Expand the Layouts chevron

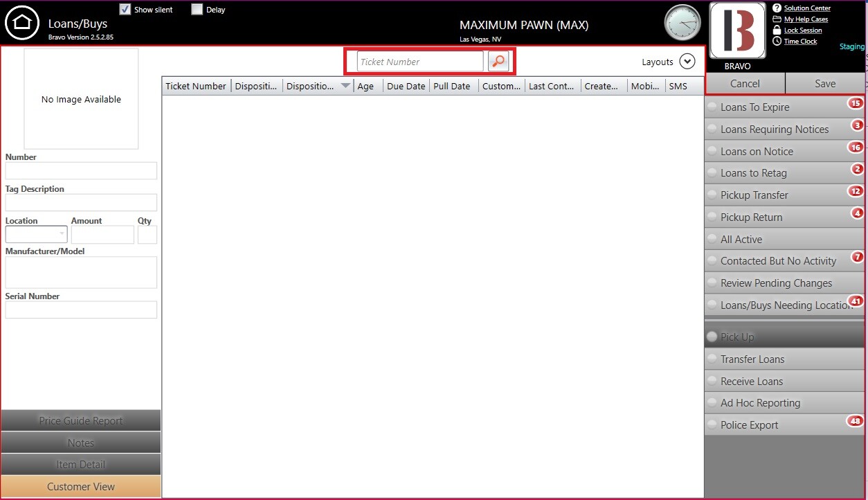687,62
